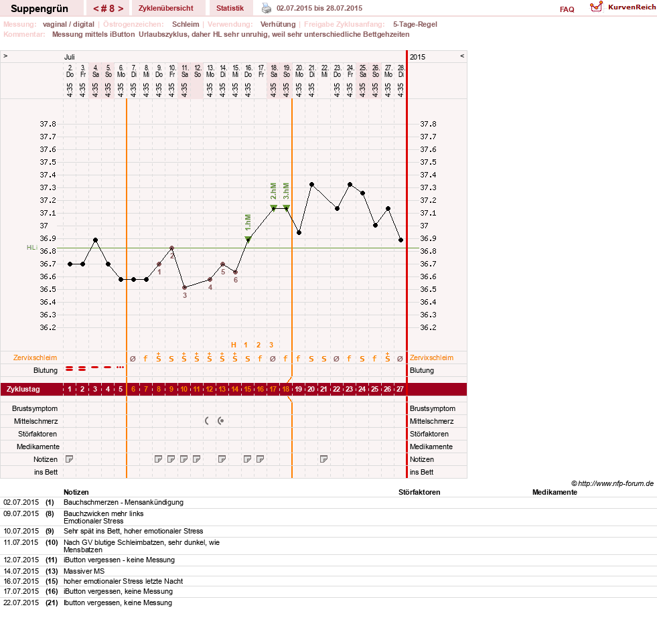The image size is (657, 644).
Task: Click the Störfaktoren column heading
Action: point(419,492)
